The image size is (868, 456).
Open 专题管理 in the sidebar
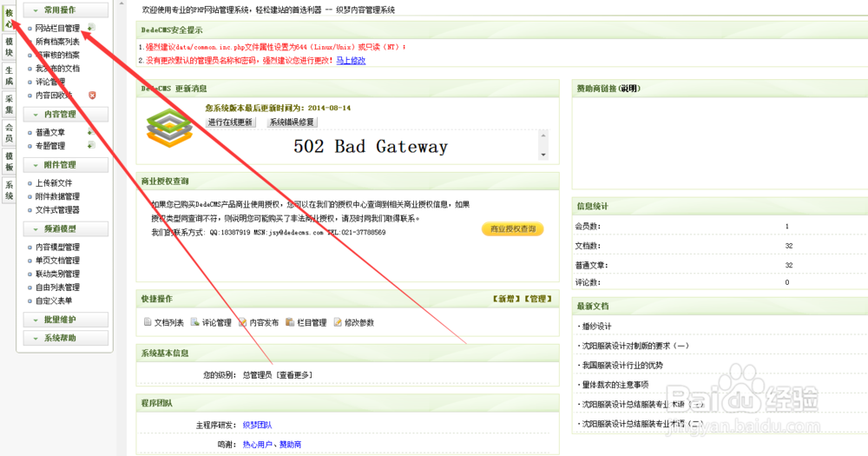click(50, 146)
